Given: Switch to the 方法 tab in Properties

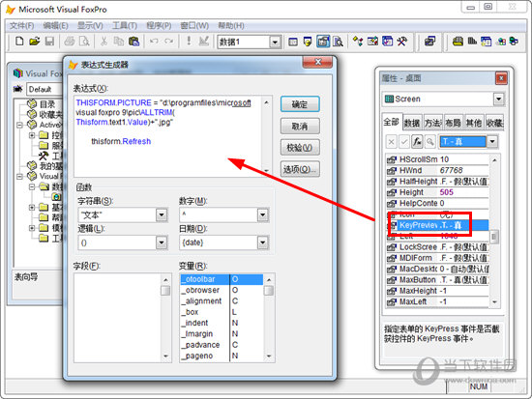Looking at the screenshot, I should tap(433, 123).
